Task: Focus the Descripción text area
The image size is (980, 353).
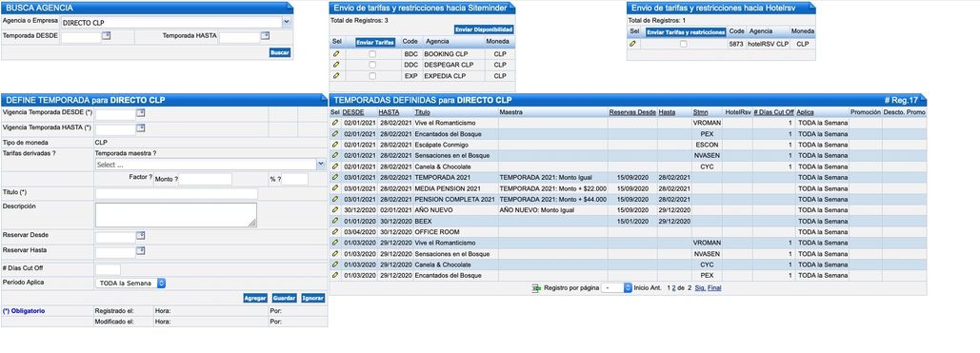Action: 175,215
